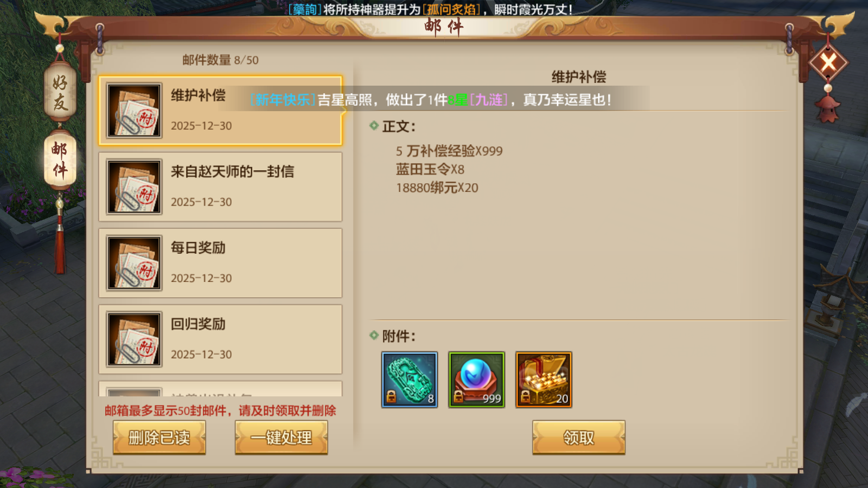Click the 新年快乐 player name in announcement
The image size is (868, 488).
(283, 100)
